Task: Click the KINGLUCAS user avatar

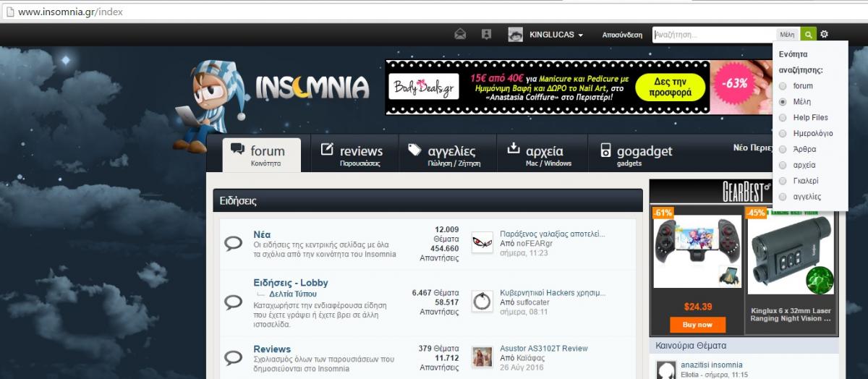Action: pyautogui.click(x=516, y=34)
